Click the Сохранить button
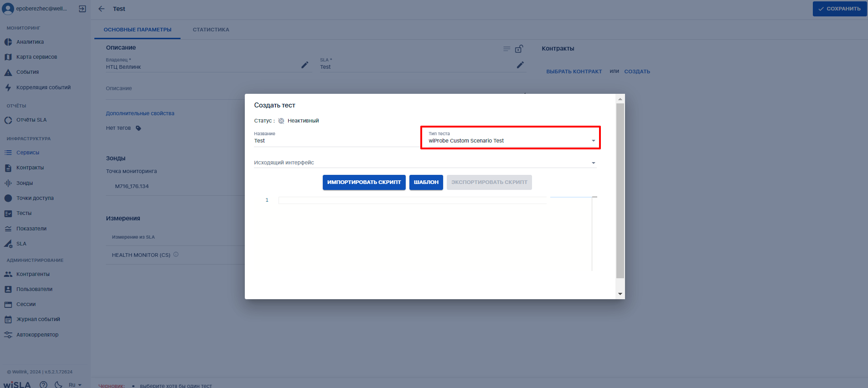 pos(839,9)
